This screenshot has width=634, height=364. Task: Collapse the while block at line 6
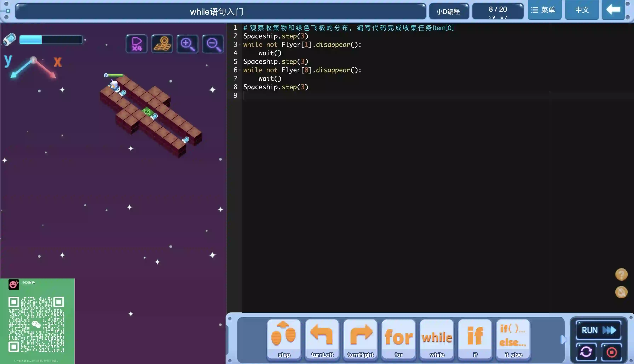point(240,70)
